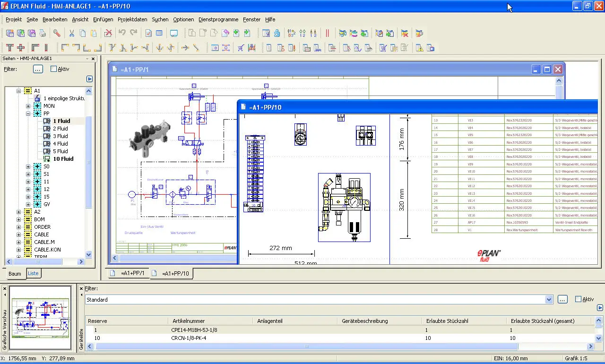Collapse the PP tree node
This screenshot has height=364, width=605.
point(28,113)
